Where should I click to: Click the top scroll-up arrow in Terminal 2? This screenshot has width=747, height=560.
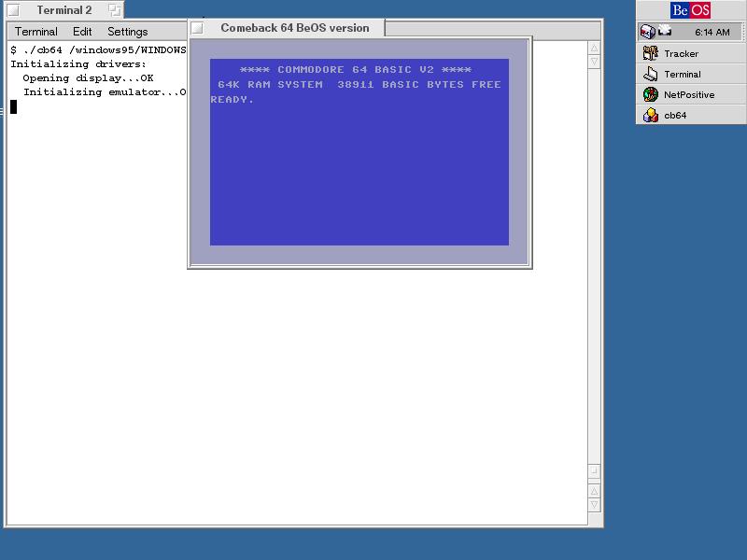594,49
